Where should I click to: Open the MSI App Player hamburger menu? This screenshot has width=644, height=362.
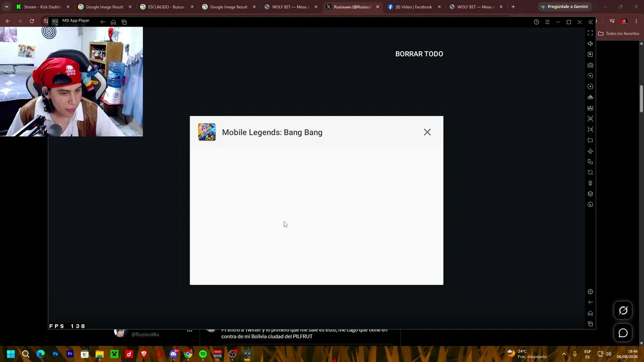pyautogui.click(x=547, y=22)
